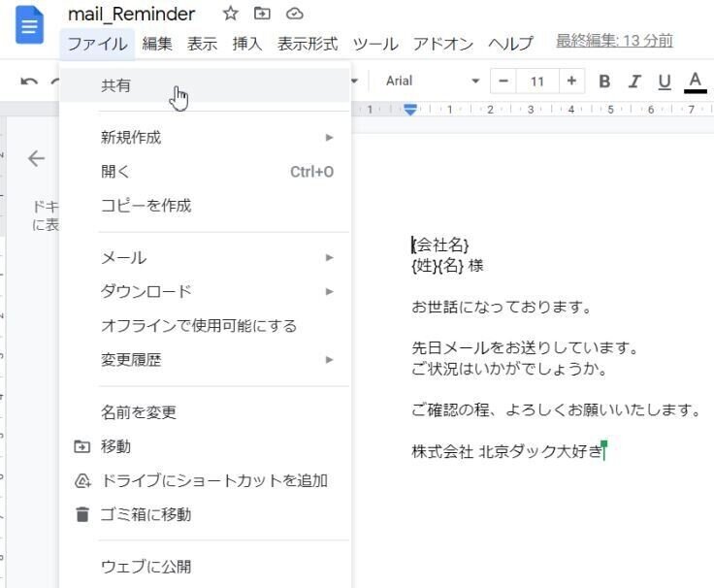
Task: Expand the ダウンロード submenu
Action: coord(205,291)
